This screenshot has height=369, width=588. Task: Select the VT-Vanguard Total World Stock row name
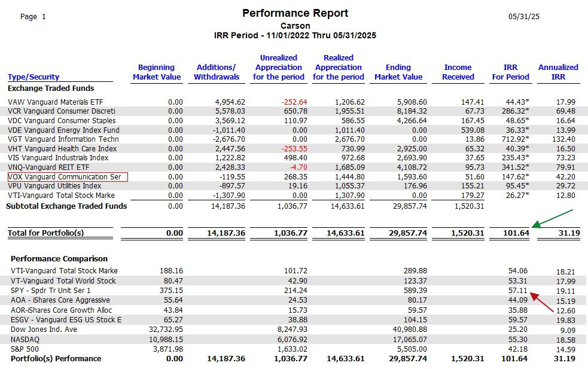pos(63,281)
